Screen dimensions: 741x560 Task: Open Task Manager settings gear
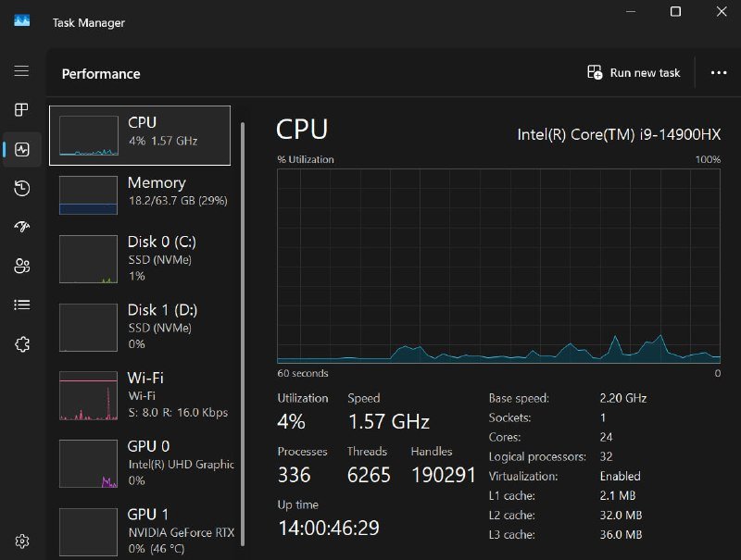click(21, 541)
